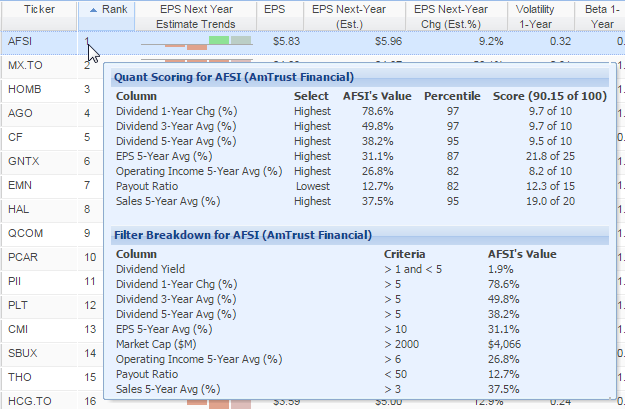625x409 pixels.
Task: Click the EPS Next Year Estimate Trends header
Action: coord(195,16)
